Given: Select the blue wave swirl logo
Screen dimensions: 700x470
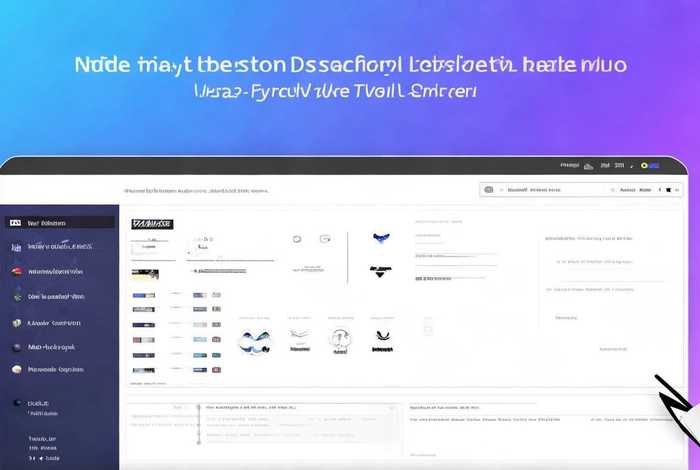Looking at the screenshot, I should click(255, 340).
